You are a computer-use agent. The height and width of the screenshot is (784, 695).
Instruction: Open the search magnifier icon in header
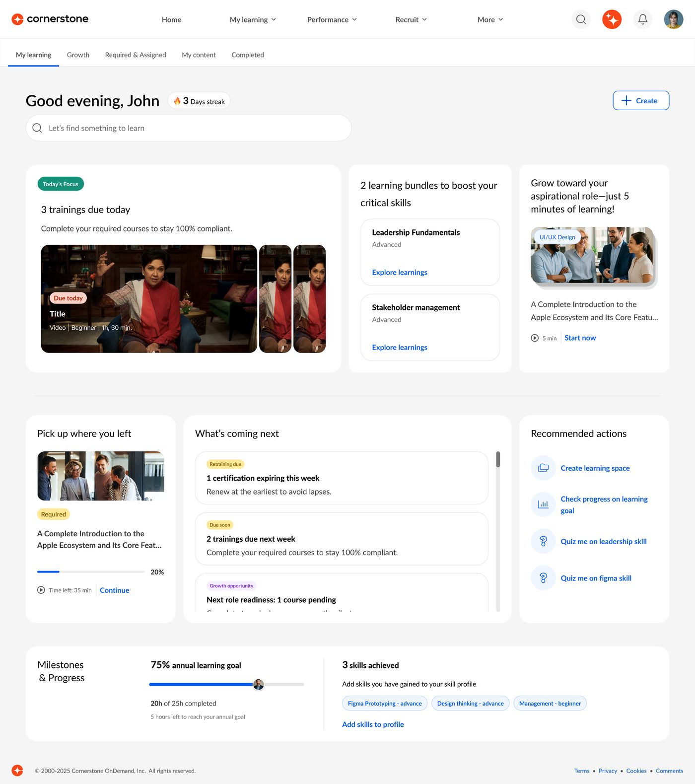(581, 19)
